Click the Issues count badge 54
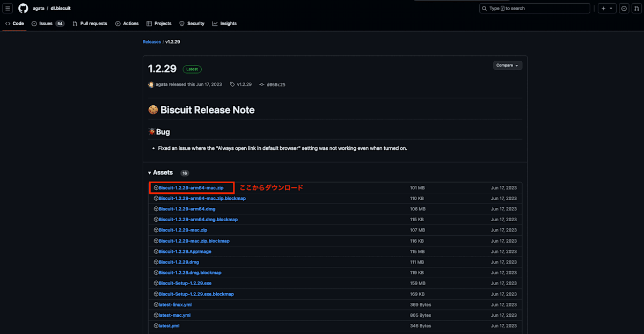Viewport: 644px width, 334px height. click(60, 24)
